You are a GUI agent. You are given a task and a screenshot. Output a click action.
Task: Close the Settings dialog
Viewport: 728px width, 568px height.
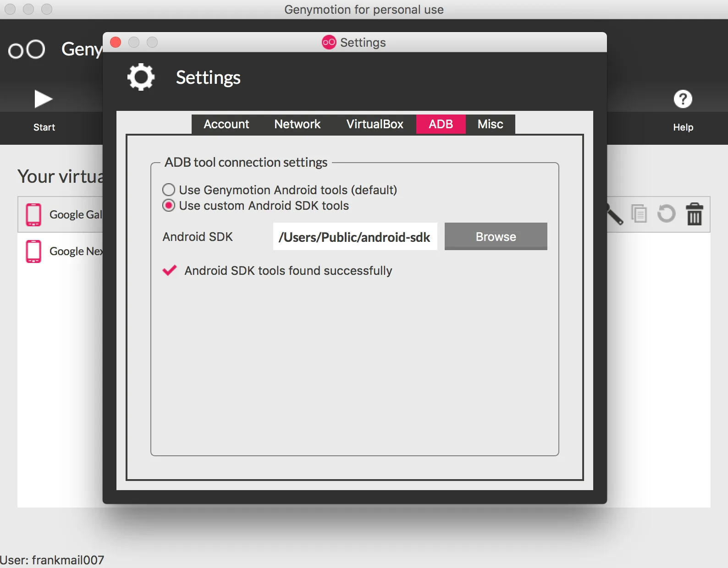[116, 42]
